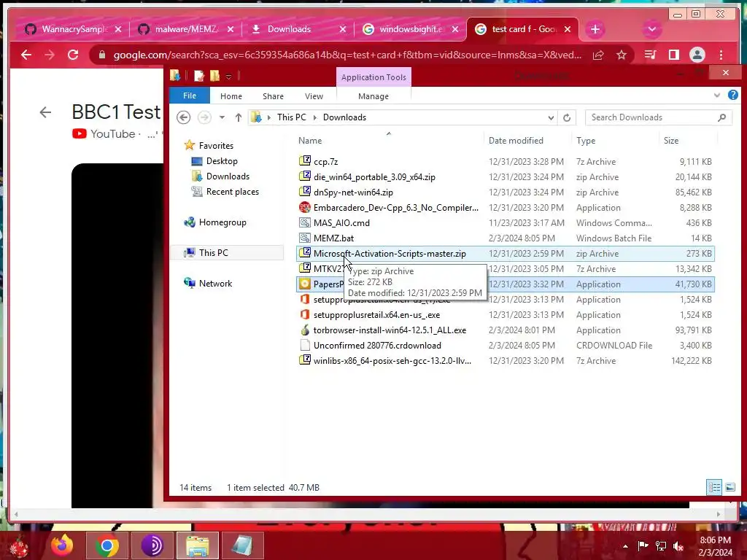Click breadcrumb arrow after This PC
The width and height of the screenshot is (747, 560).
(314, 117)
